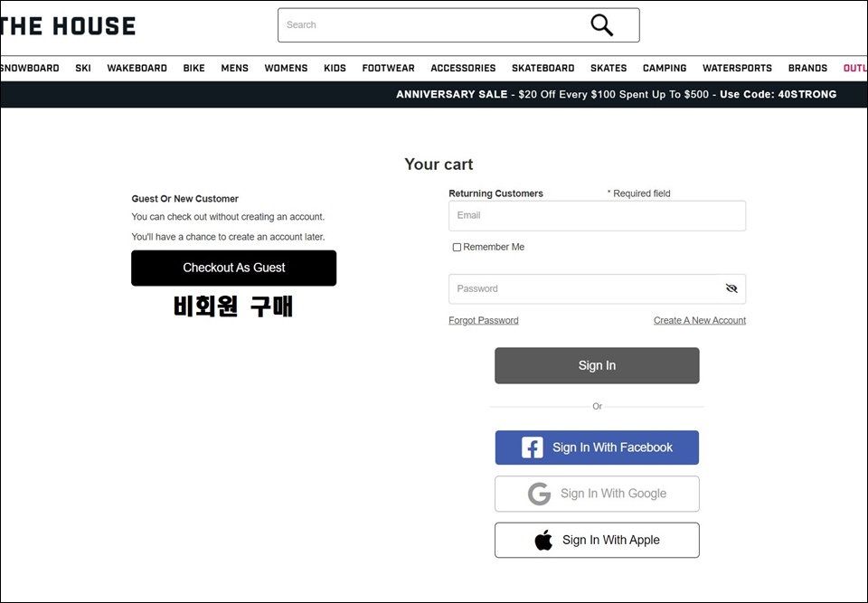Click the Remember Me label text

(494, 247)
